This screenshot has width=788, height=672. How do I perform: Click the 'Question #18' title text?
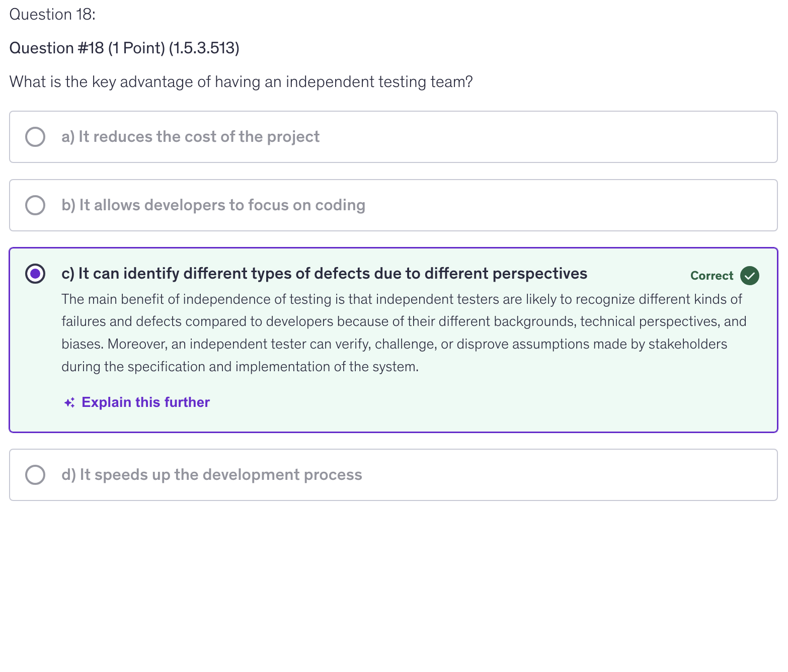(56, 48)
